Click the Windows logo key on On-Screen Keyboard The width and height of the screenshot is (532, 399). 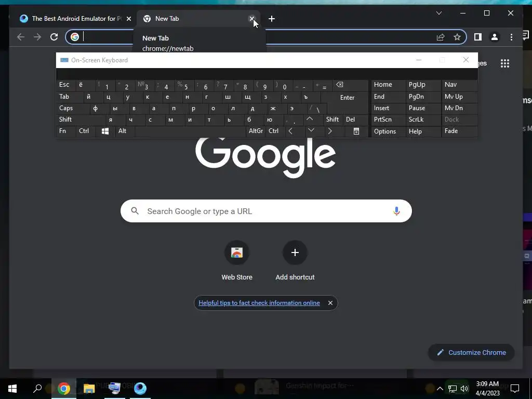tap(105, 131)
